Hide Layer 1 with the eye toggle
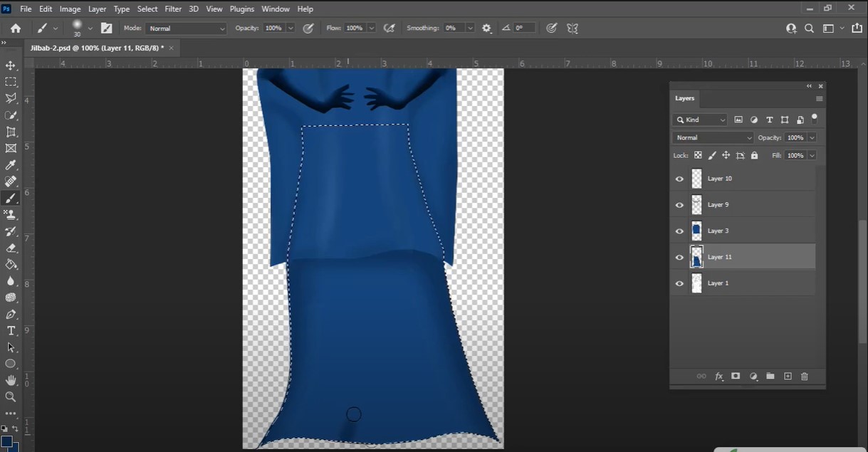 (x=679, y=283)
